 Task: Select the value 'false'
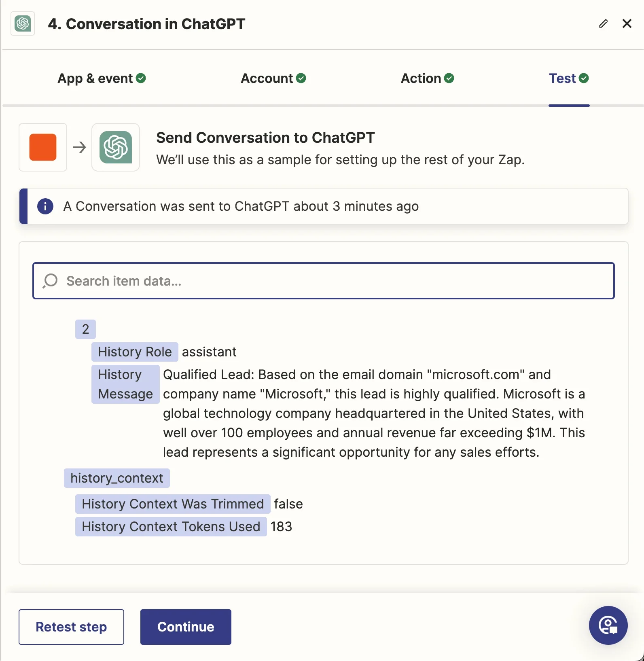[x=288, y=504]
